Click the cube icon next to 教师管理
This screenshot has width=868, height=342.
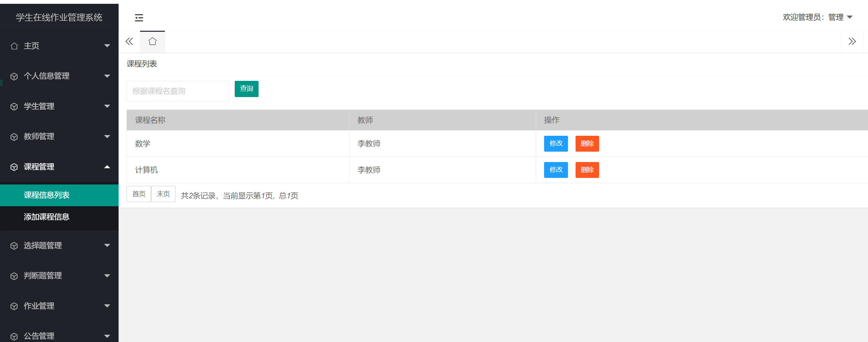14,137
